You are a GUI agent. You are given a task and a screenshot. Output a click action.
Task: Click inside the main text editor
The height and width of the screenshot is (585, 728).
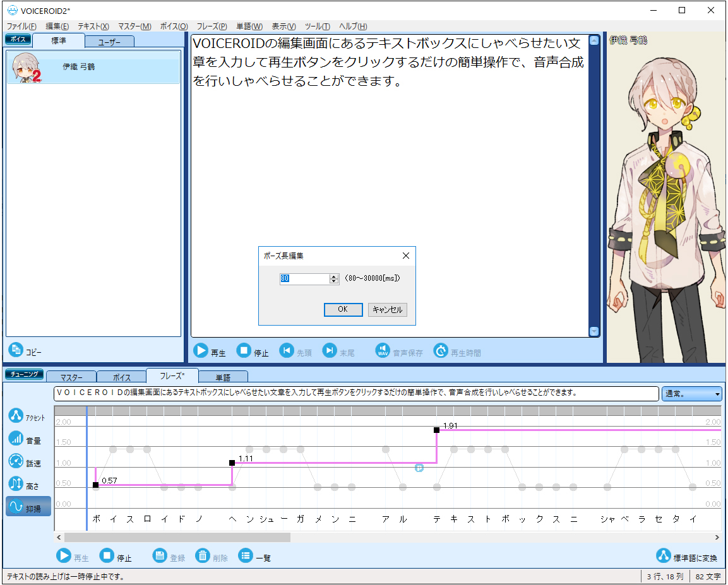390,186
